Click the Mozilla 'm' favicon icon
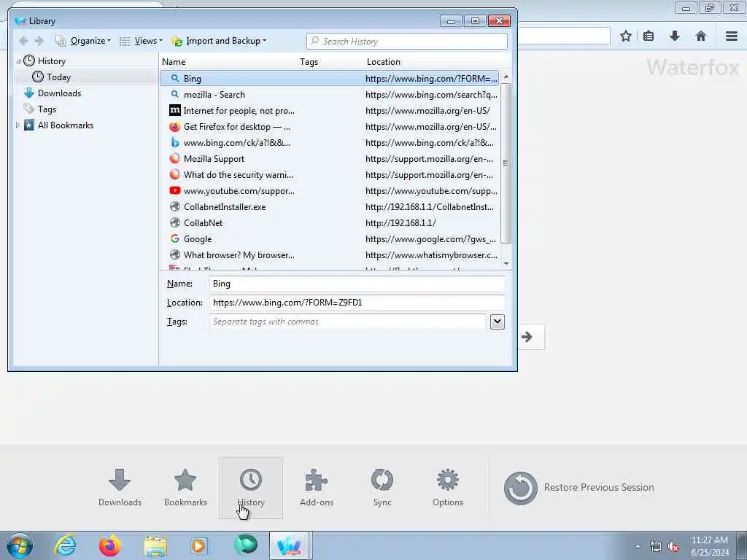This screenshot has height=560, width=747. (175, 111)
